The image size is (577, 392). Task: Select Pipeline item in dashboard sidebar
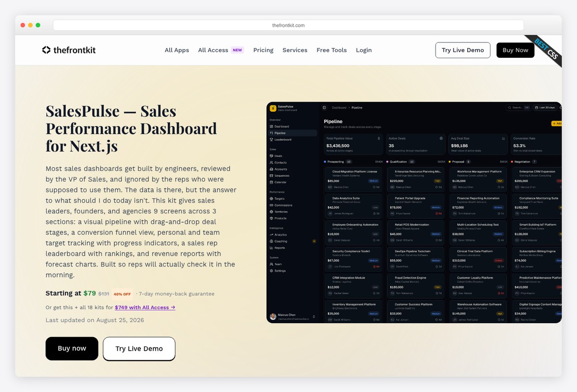[x=292, y=133]
